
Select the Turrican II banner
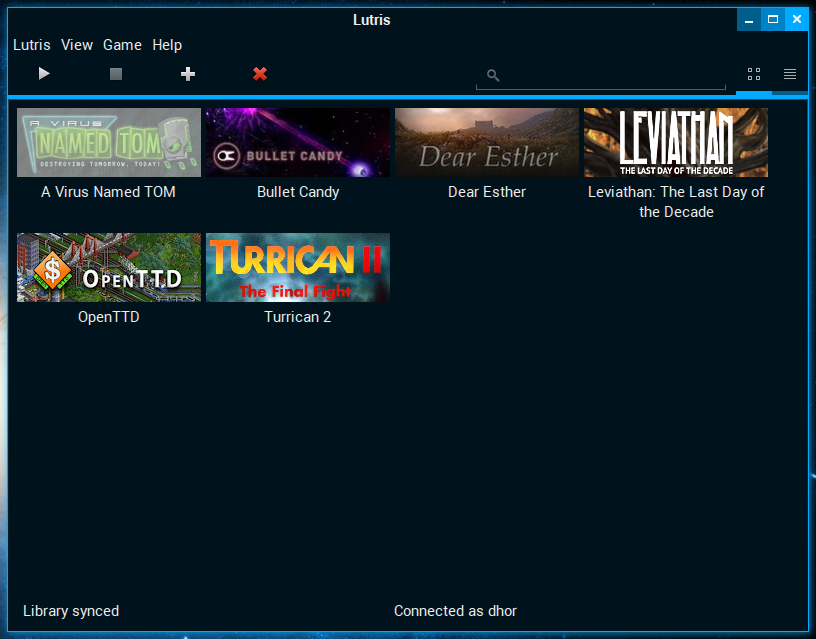coord(298,267)
